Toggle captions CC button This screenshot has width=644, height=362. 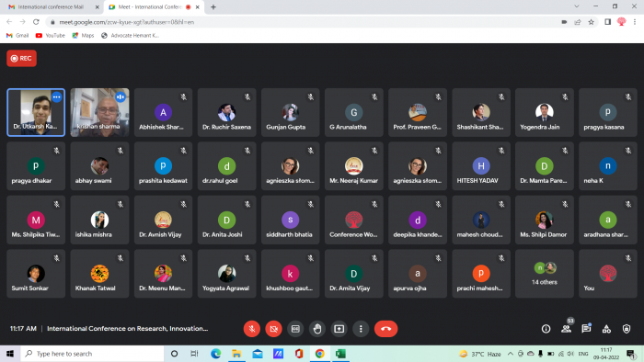[x=295, y=329]
